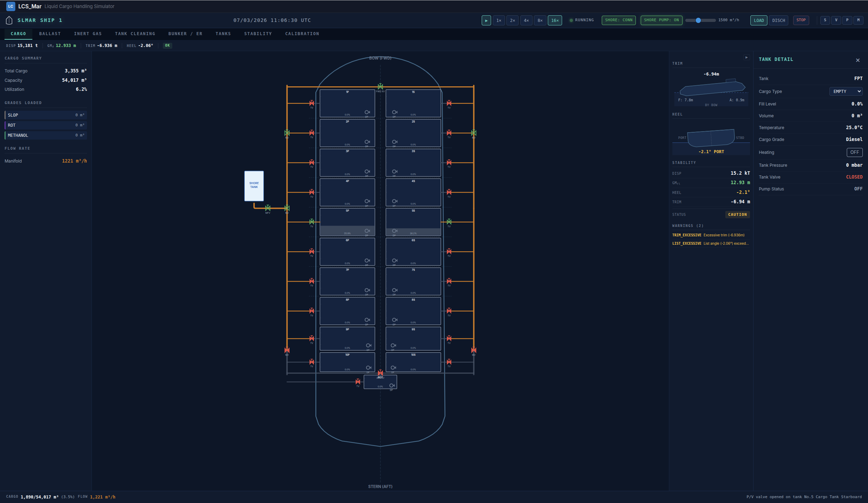The width and height of the screenshot is (868, 503).
Task: Toggle Heating off in the Tank Detail panel
Action: 854,152
